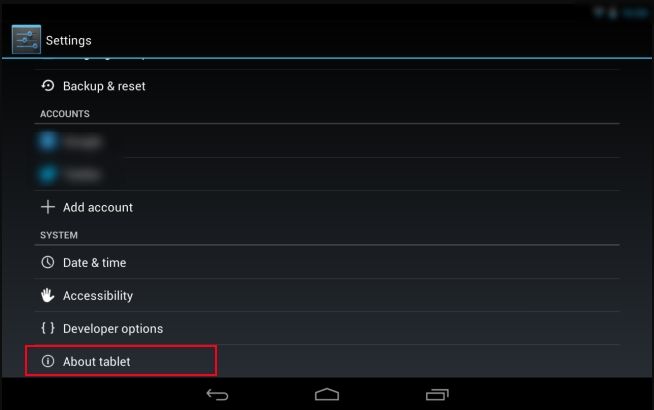This screenshot has width=654, height=410.
Task: Open Developer options
Action: click(x=327, y=328)
